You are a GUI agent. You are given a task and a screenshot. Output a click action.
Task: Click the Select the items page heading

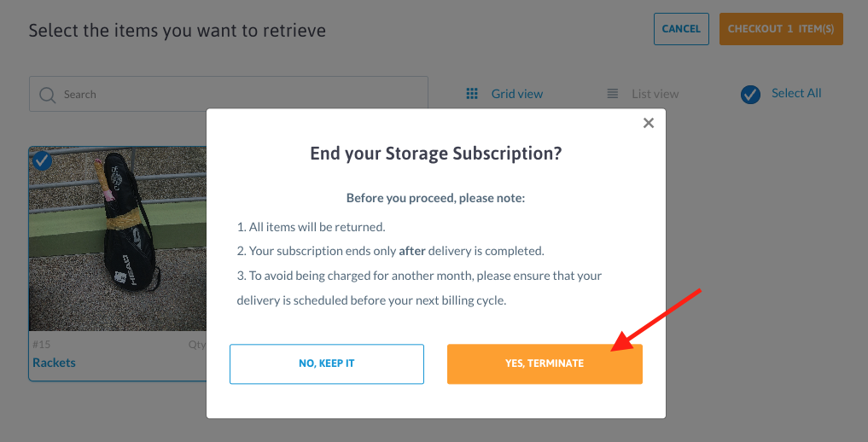click(x=178, y=30)
